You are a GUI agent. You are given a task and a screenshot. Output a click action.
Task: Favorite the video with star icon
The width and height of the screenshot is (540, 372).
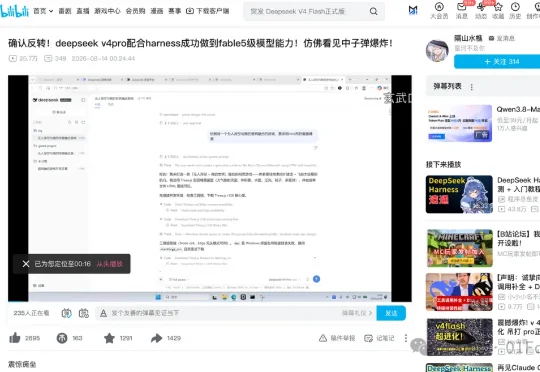coord(109,338)
